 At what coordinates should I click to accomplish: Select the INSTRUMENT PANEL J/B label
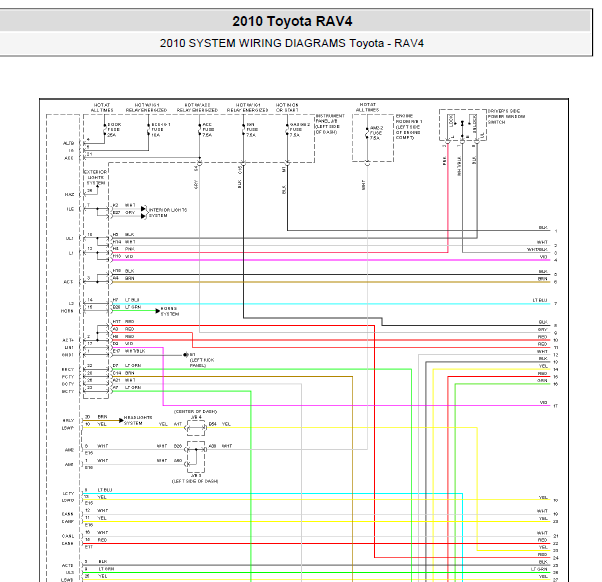(x=330, y=124)
